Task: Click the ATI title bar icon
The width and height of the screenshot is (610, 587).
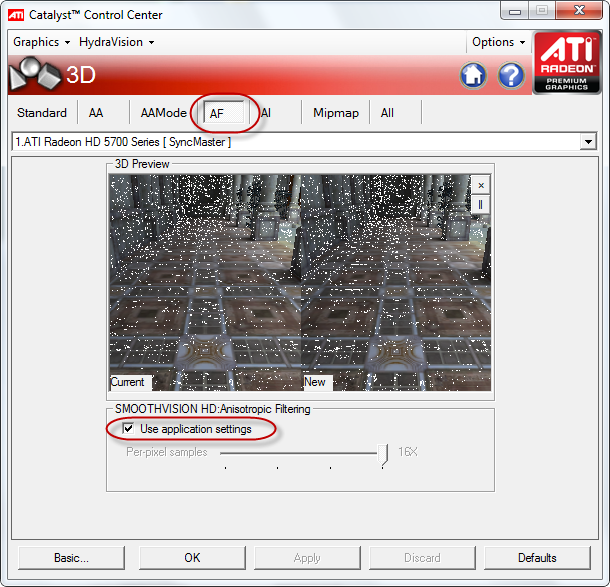Action: coord(16,15)
